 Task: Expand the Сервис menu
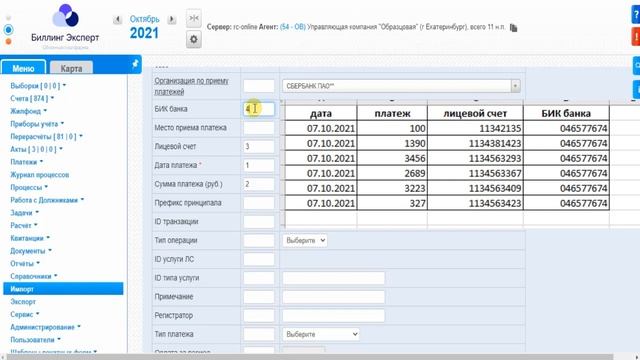25,314
